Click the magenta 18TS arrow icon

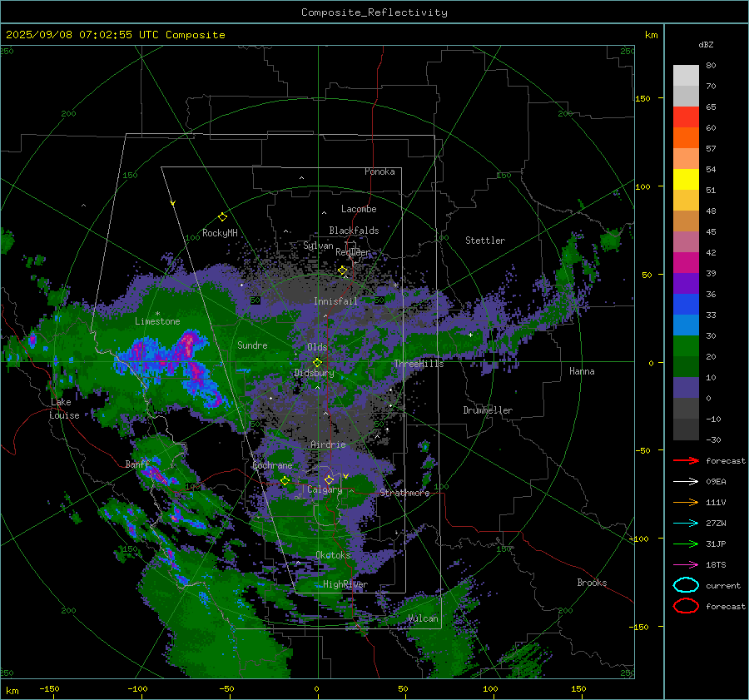coord(686,565)
